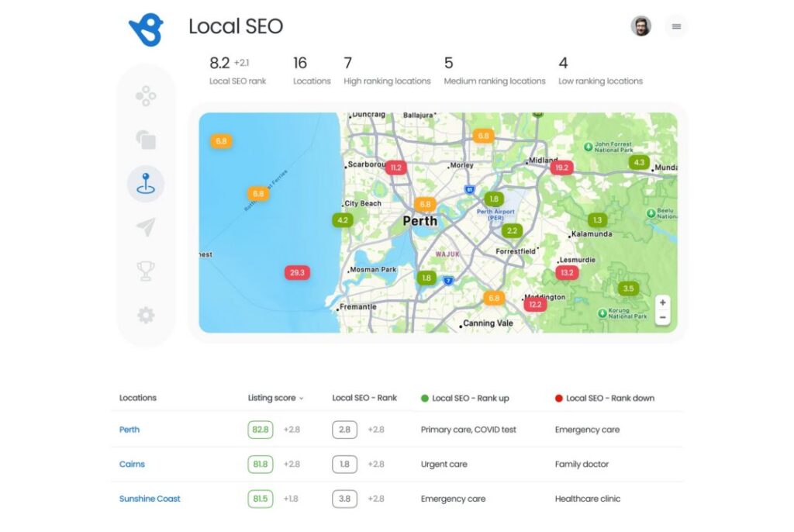Click the 7 High ranking locations stat
Image resolution: width=794 pixels, height=532 pixels.
(387, 70)
